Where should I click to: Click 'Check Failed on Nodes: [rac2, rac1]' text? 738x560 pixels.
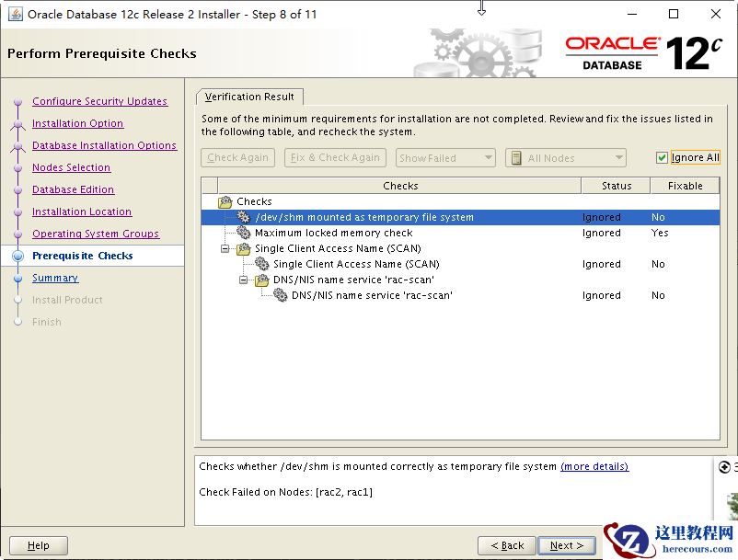[x=285, y=492]
